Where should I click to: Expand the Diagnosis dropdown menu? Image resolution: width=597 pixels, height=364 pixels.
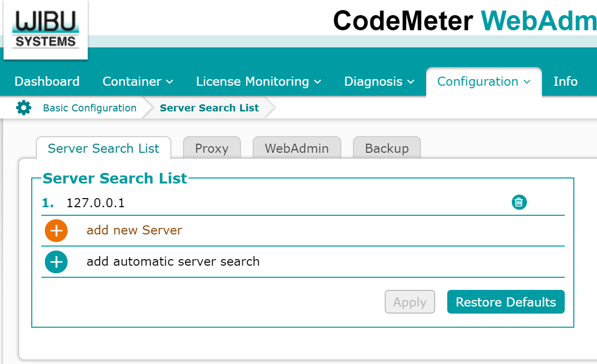379,82
